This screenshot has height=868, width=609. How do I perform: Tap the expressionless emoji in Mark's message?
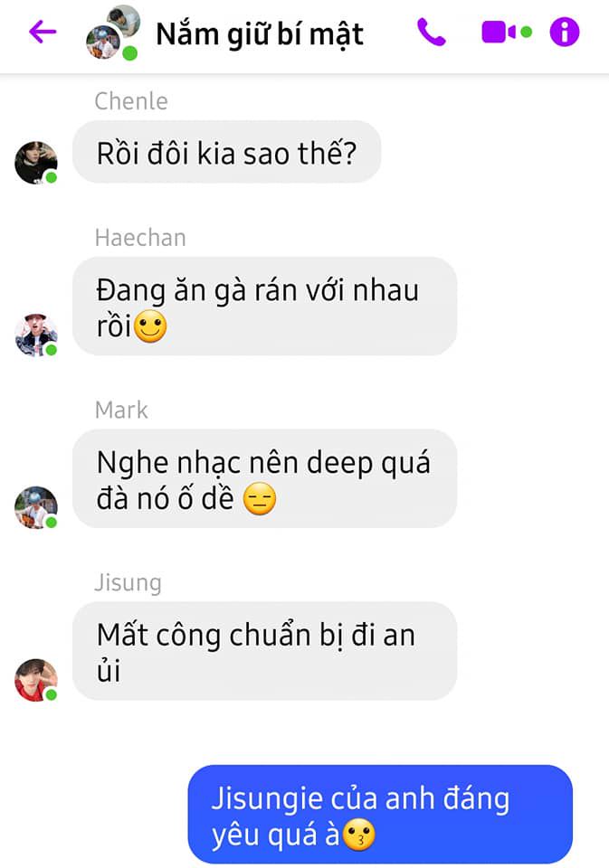click(260, 499)
